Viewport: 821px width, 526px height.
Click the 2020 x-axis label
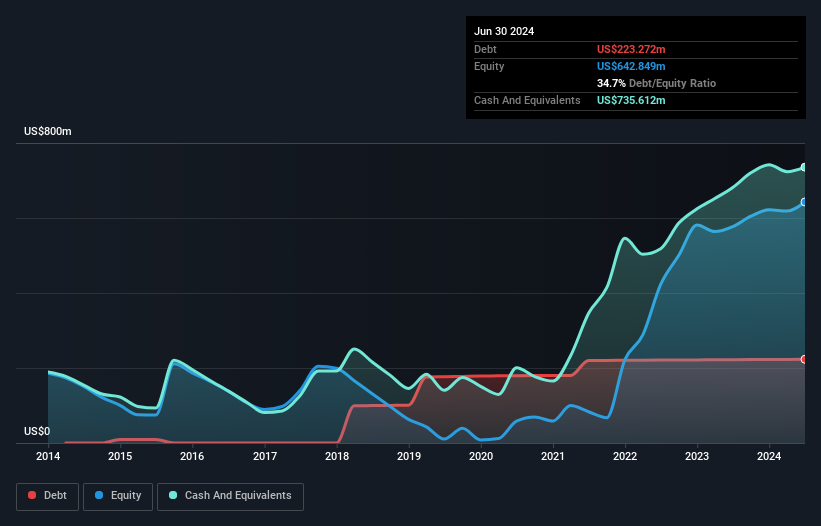click(x=481, y=456)
